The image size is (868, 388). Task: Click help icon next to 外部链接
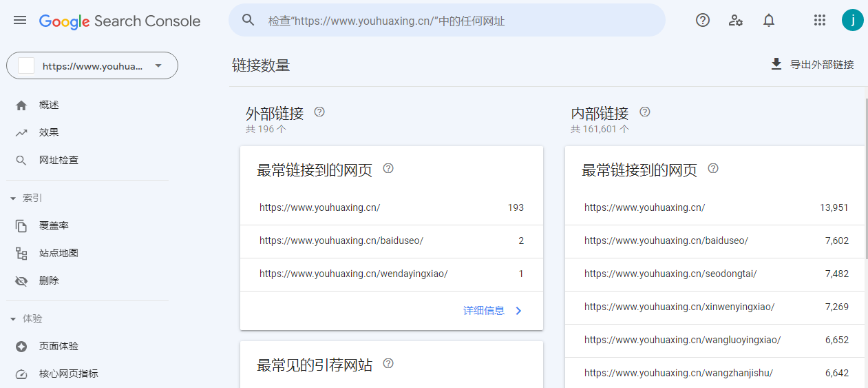(x=319, y=112)
